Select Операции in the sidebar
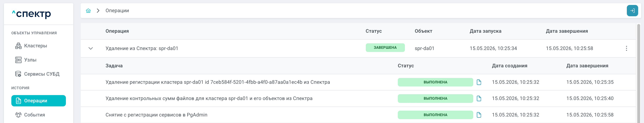 [38, 101]
